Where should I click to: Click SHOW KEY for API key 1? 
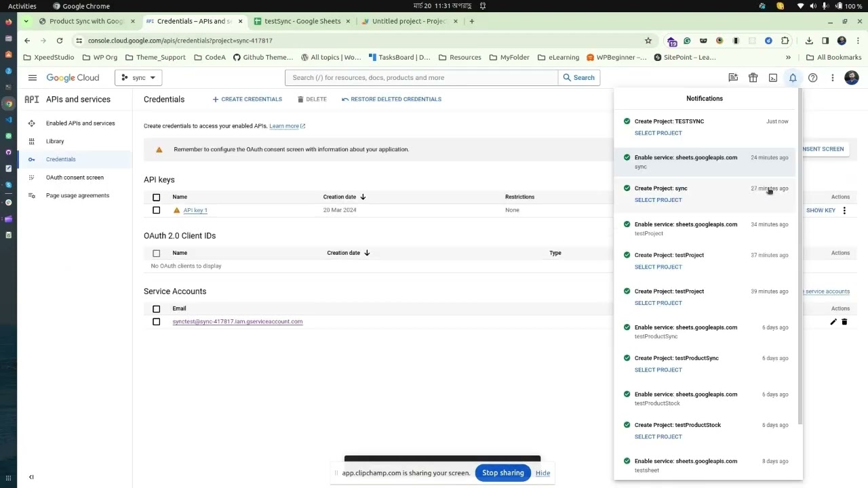pyautogui.click(x=821, y=211)
